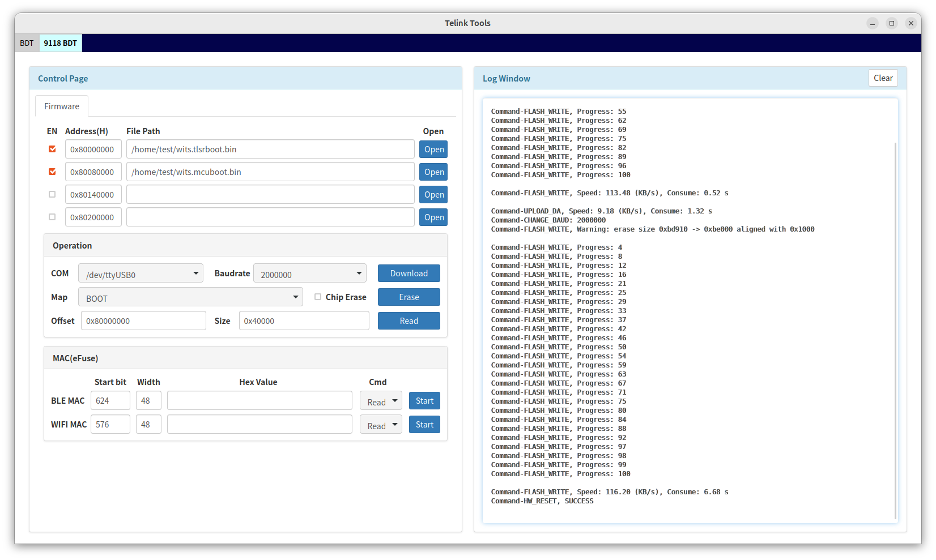Click the Download button

click(x=409, y=273)
